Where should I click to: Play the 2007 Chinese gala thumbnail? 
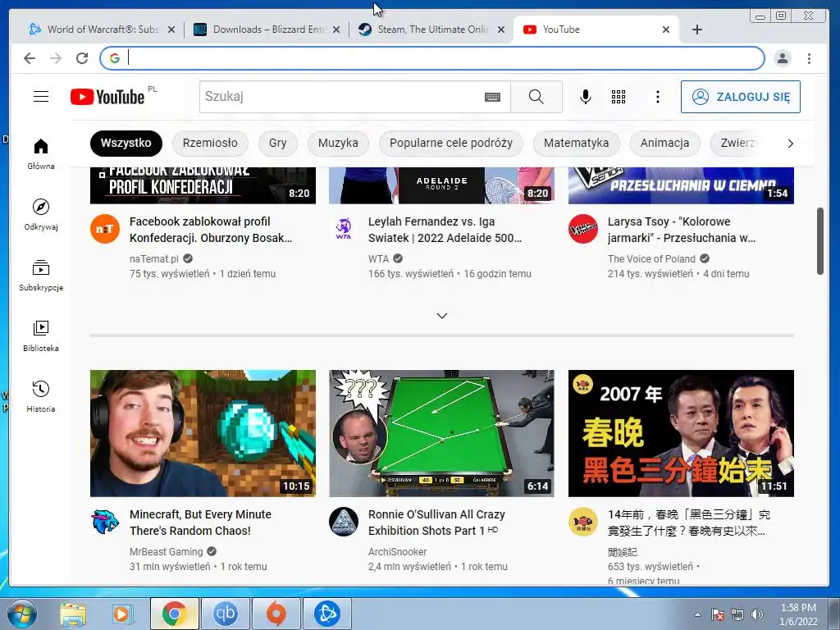point(681,433)
